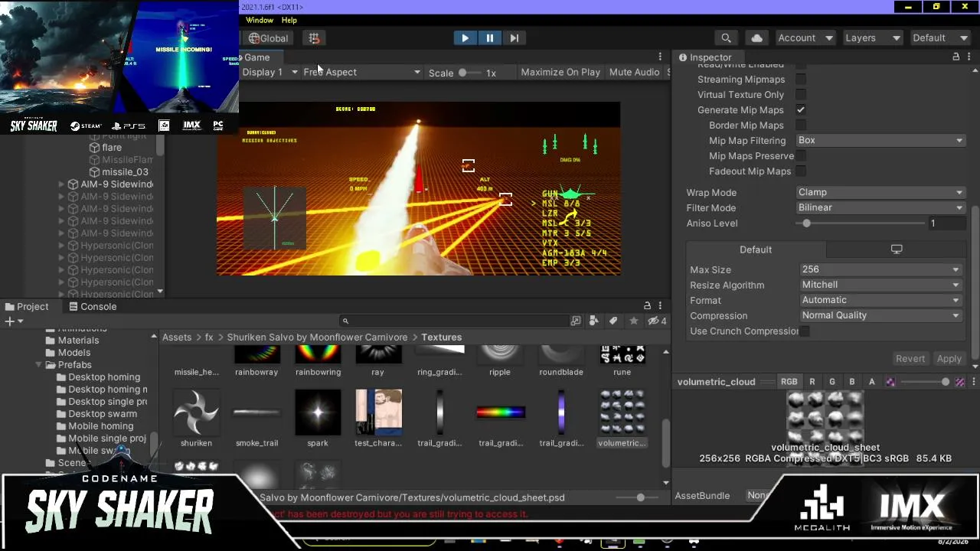The height and width of the screenshot is (551, 980).
Task: Select the Default platform settings tab
Action: tap(756, 249)
